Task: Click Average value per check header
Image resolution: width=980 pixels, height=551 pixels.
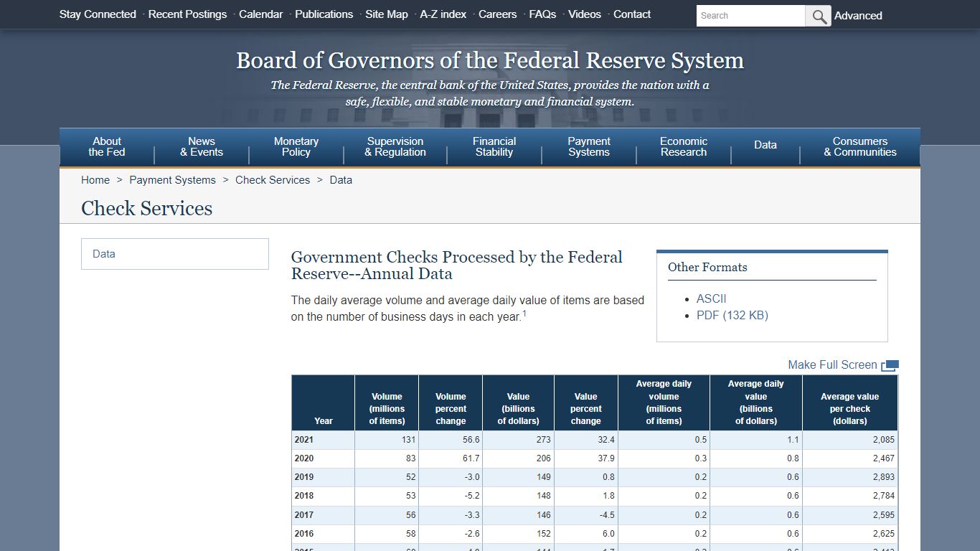Action: click(850, 402)
